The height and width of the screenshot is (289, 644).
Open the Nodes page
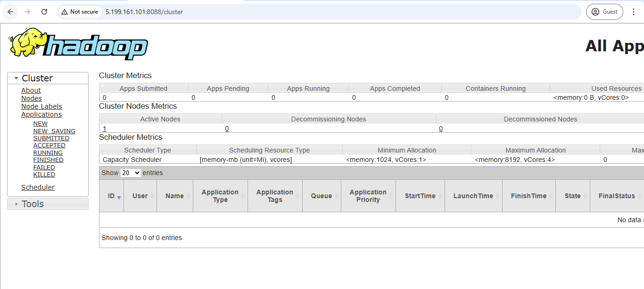(31, 98)
